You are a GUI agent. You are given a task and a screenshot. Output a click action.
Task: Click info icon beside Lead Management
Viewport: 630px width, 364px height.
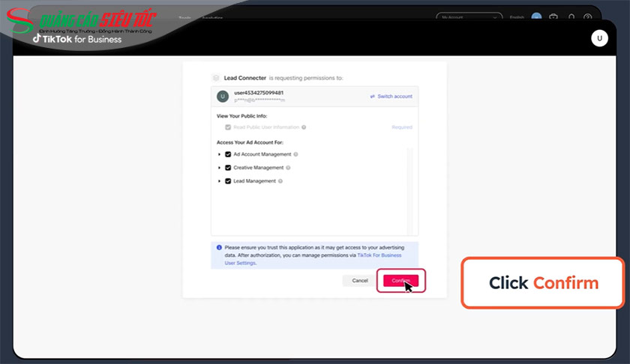(x=280, y=181)
